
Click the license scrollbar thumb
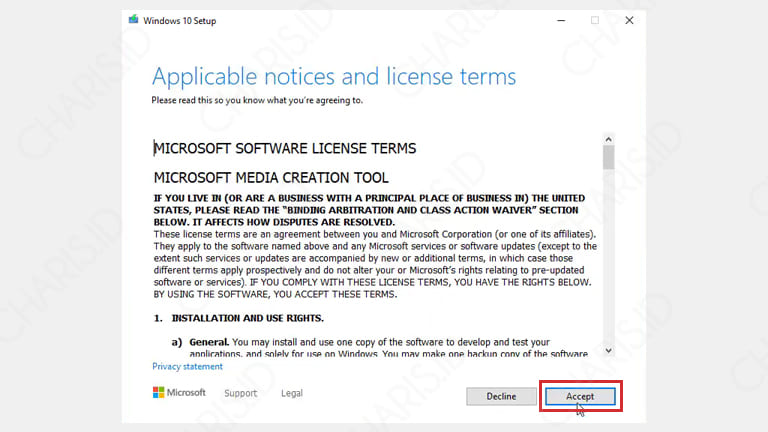click(608, 158)
